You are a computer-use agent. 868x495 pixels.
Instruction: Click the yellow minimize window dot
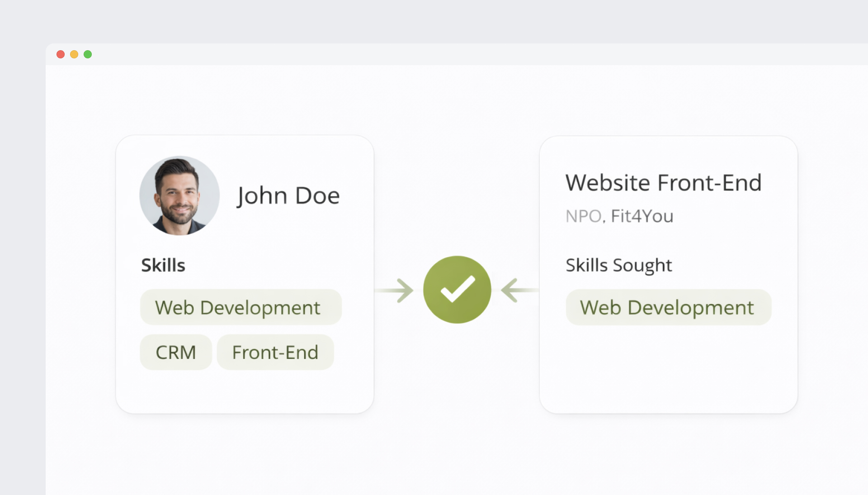tap(74, 54)
